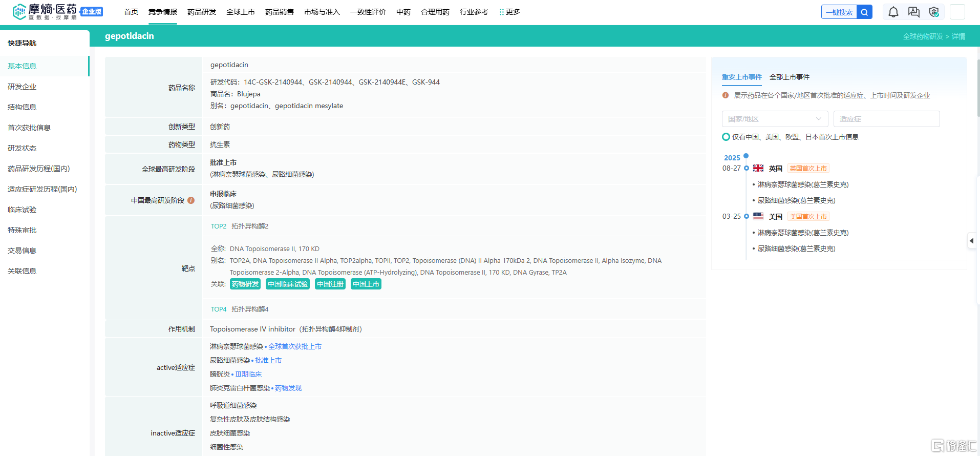Image resolution: width=980 pixels, height=456 pixels.
Task: Click the magnifier search button
Action: [x=864, y=12]
